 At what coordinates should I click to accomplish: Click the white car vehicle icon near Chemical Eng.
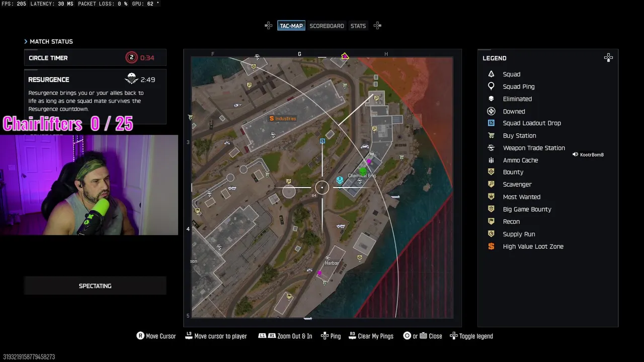point(365,147)
